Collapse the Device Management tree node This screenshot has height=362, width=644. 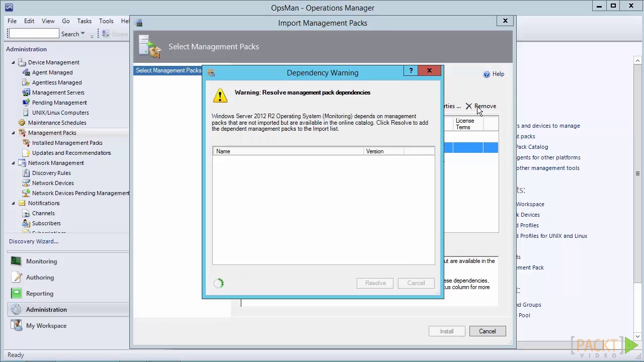click(14, 62)
